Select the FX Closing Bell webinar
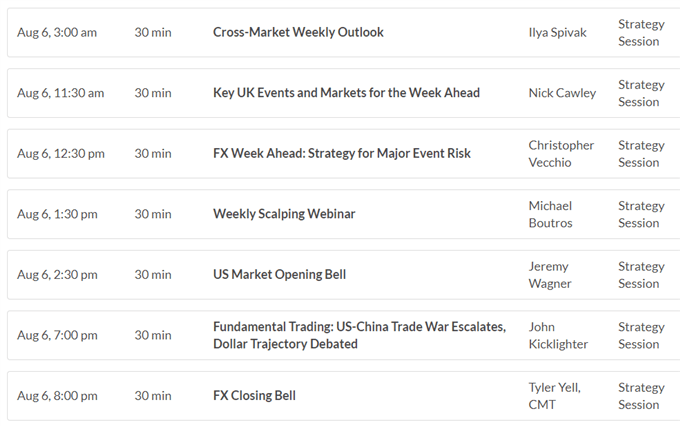The height and width of the screenshot is (426, 680). tap(254, 396)
